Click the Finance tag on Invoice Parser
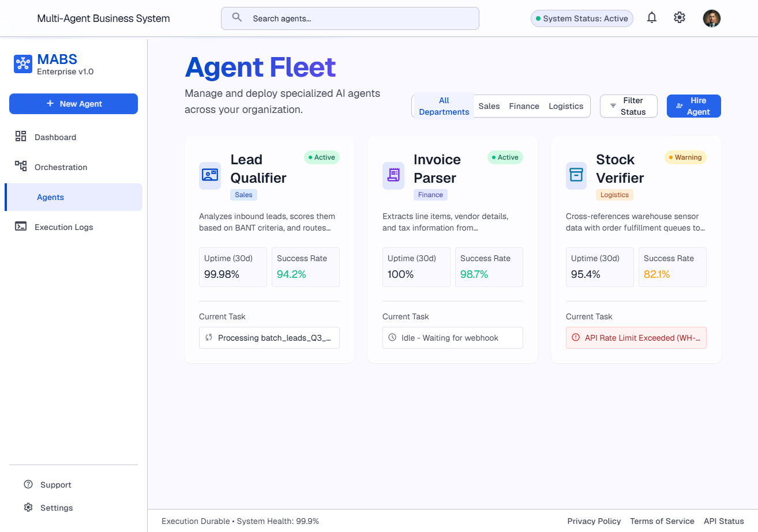This screenshot has height=532, width=758. [430, 195]
